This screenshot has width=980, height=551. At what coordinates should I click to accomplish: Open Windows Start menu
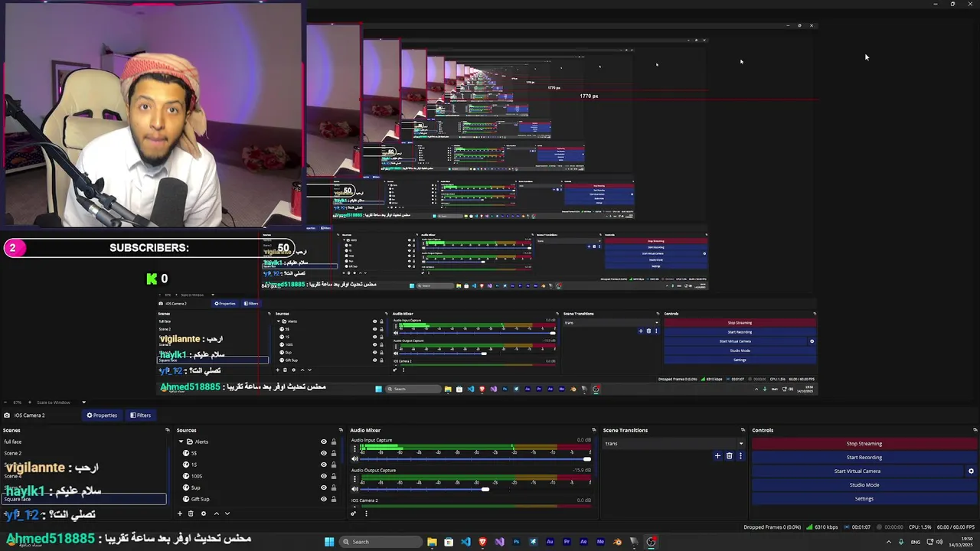[x=329, y=542]
